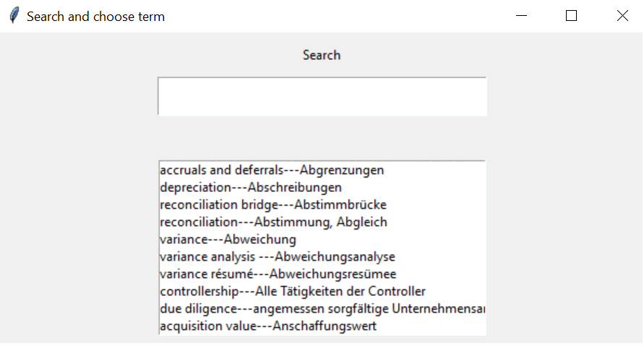
Task: Pick the 'reconciliation---Abstimmung, Abgleich' entry
Action: click(273, 222)
